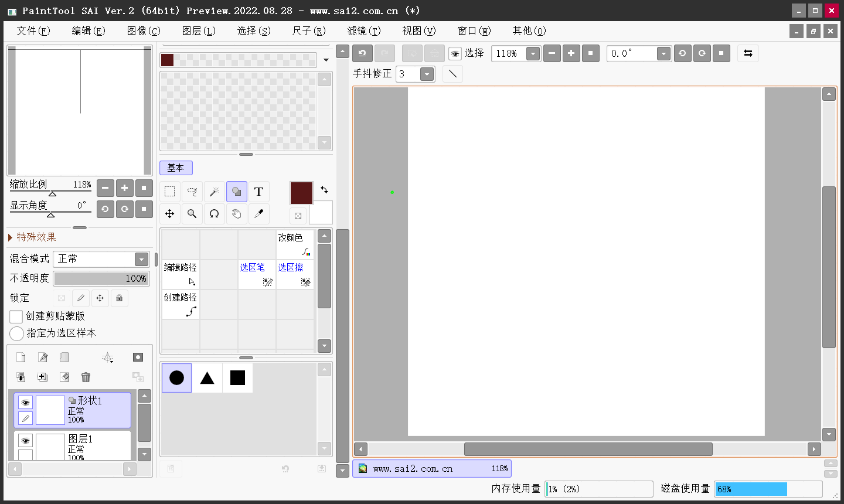
Task: Select the 改颜色 tool
Action: click(x=295, y=244)
